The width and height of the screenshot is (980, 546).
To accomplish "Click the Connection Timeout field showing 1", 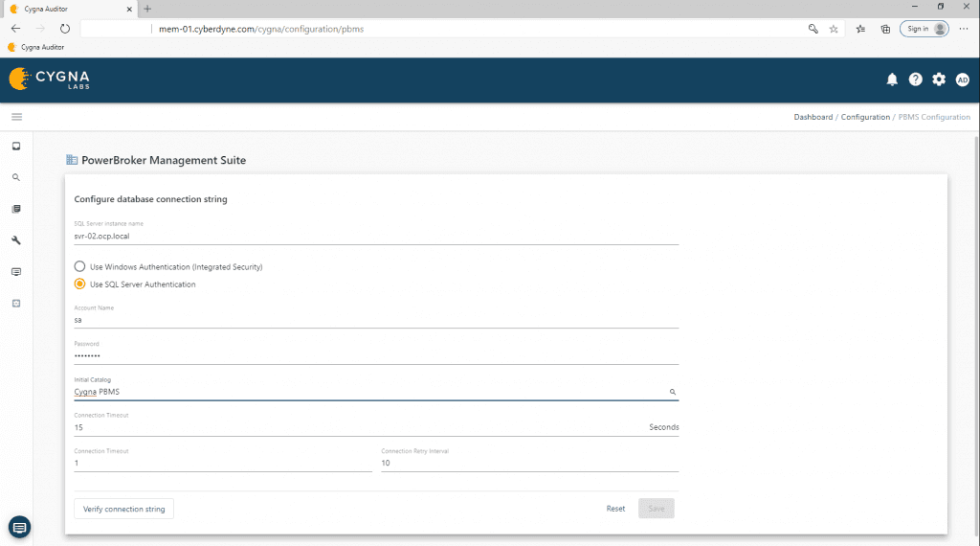I will click(x=222, y=464).
